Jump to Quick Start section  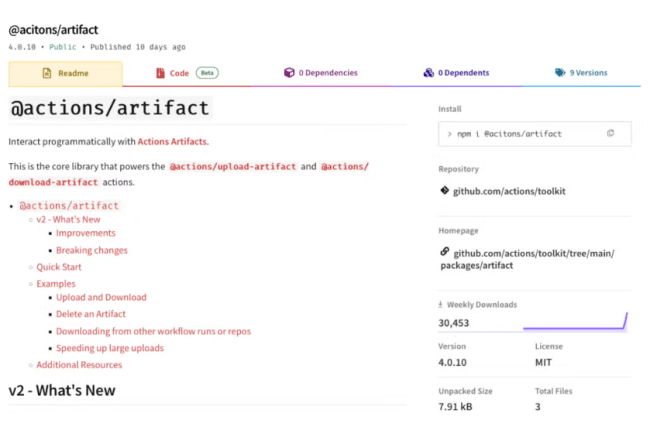pyautogui.click(x=59, y=267)
